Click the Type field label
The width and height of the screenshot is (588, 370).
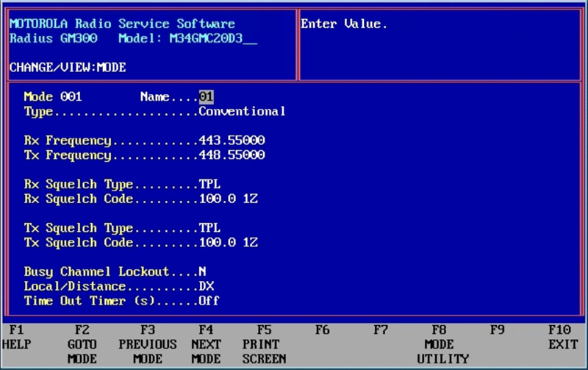pyautogui.click(x=38, y=112)
